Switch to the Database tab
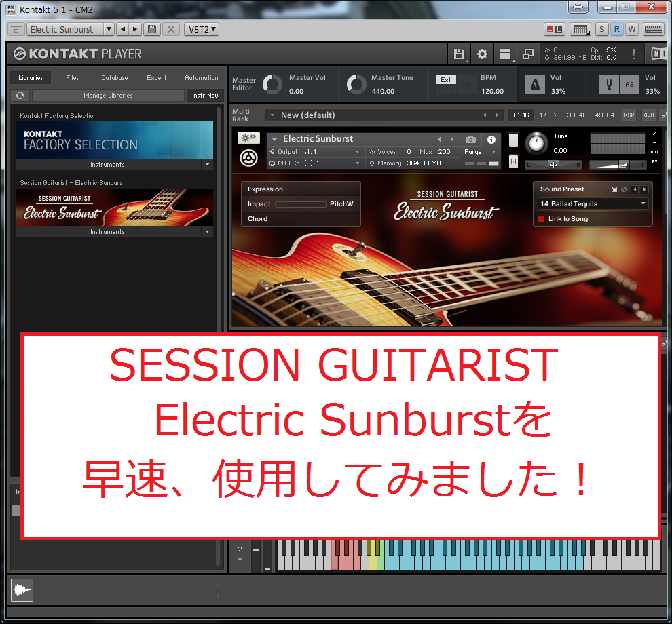Image resolution: width=672 pixels, height=624 pixels. pos(115,77)
